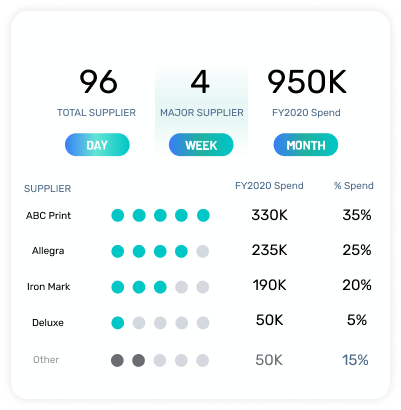Screen dimensions: 401x410
Task: Sort by the SUPPLIER column header
Action: pyautogui.click(x=47, y=188)
